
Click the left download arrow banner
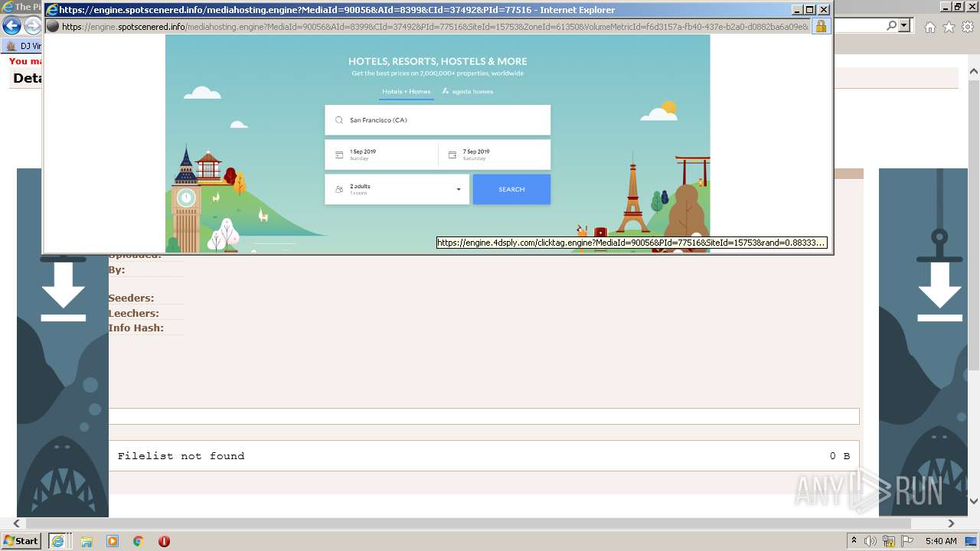click(x=63, y=343)
